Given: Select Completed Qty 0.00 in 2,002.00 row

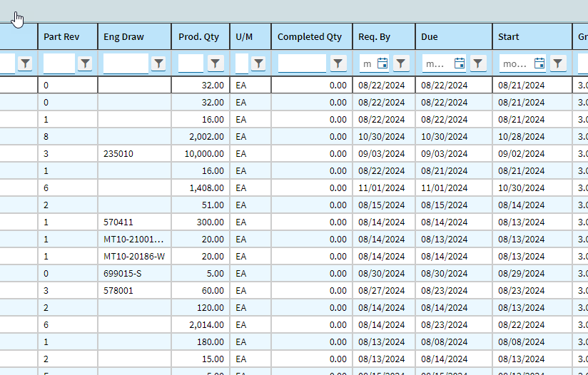Looking at the screenshot, I should [312, 137].
